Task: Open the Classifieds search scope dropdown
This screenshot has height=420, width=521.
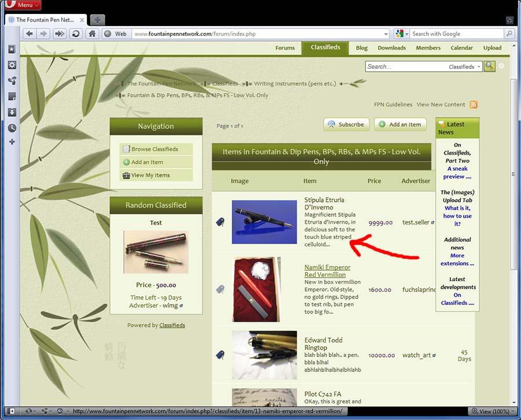Action: coord(465,67)
